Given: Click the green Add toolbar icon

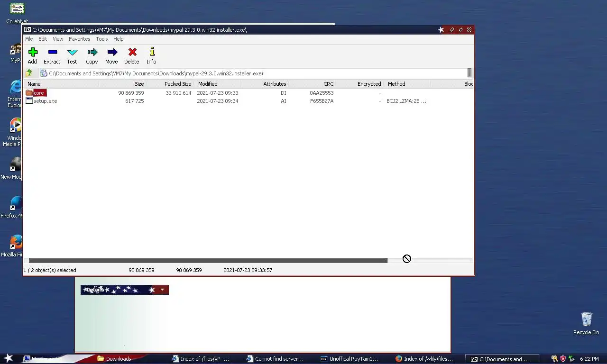Looking at the screenshot, I should click(33, 52).
